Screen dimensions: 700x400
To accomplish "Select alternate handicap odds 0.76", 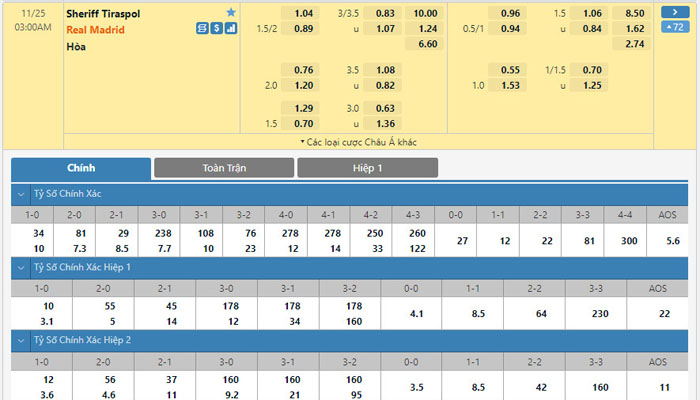I will 300,70.
